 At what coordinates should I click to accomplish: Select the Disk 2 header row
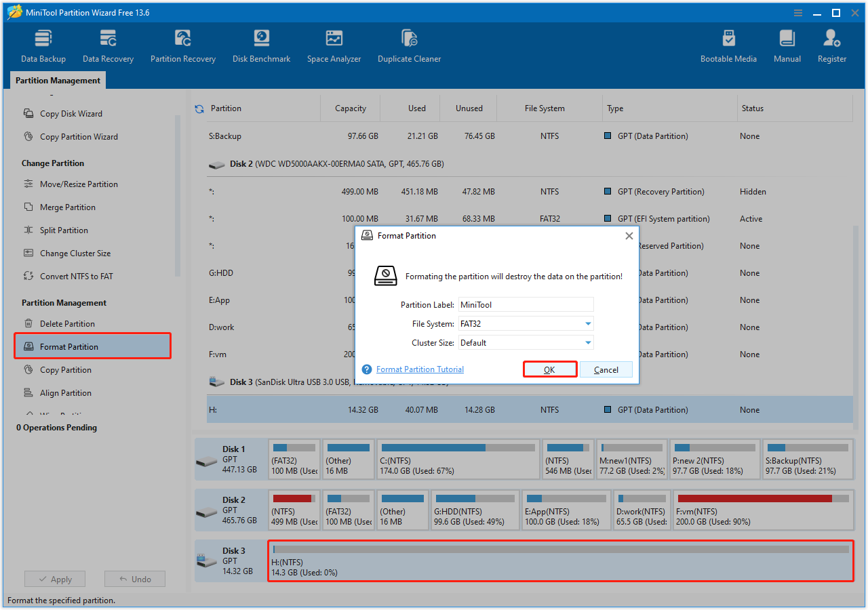(529, 164)
